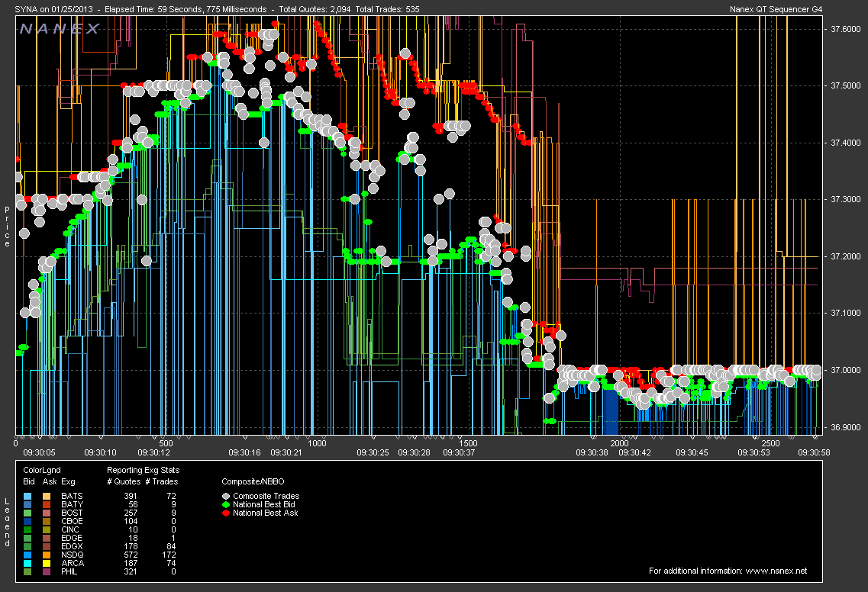Choose the EDGE bid color swatch

[x=28, y=538]
